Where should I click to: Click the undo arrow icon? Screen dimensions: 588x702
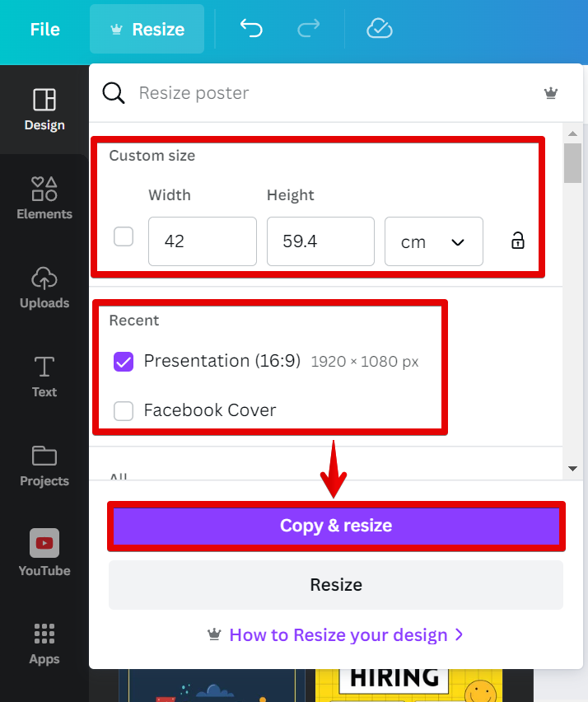point(251,29)
